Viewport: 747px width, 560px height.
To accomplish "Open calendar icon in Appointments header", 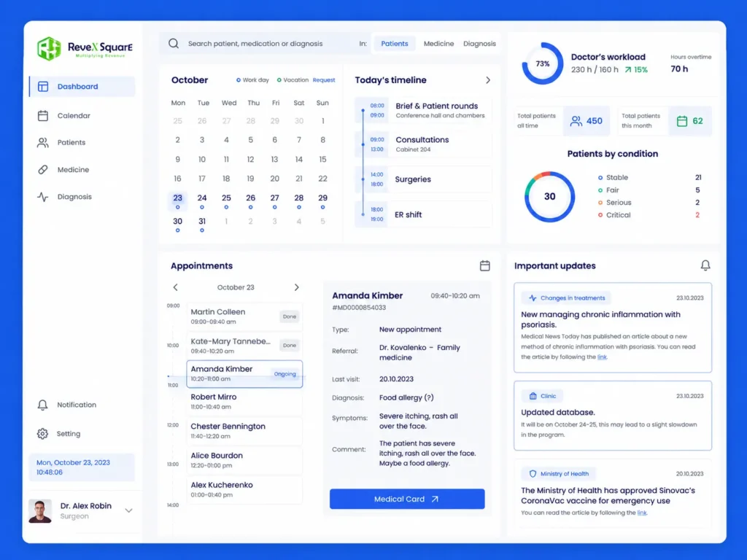I will pos(484,265).
